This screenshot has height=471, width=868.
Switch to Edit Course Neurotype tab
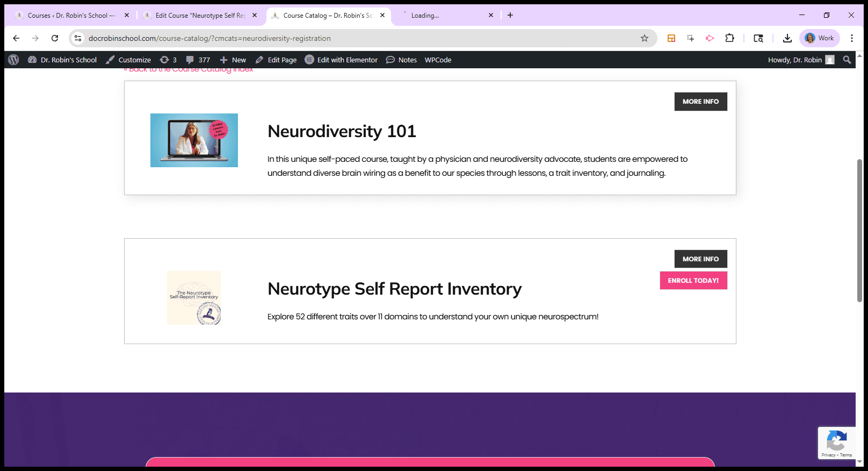(x=200, y=15)
